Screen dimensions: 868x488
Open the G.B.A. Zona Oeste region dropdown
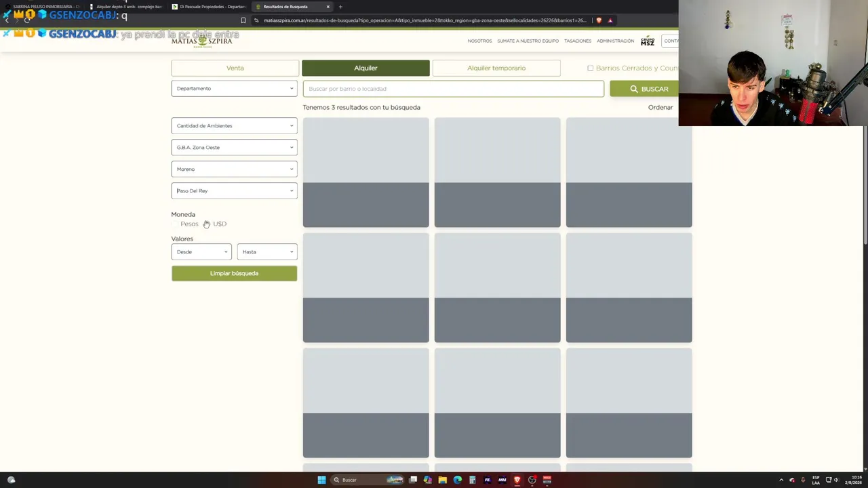(x=234, y=147)
